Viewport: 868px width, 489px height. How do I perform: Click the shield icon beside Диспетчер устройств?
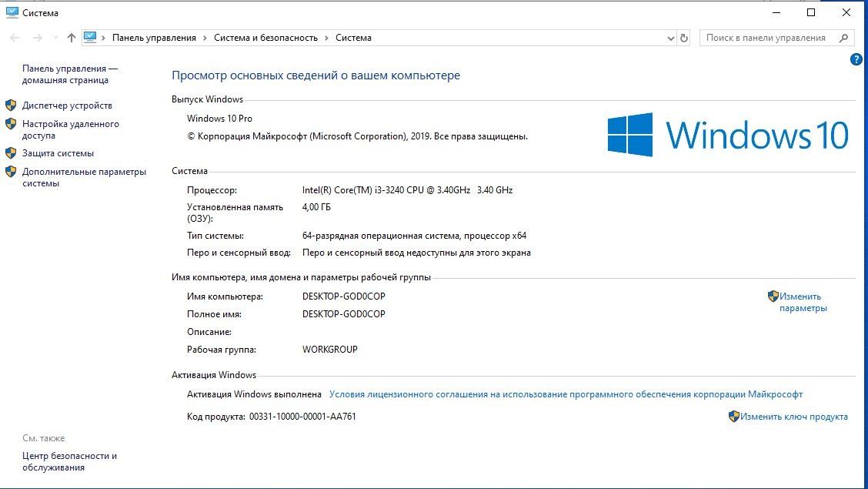[x=11, y=106]
